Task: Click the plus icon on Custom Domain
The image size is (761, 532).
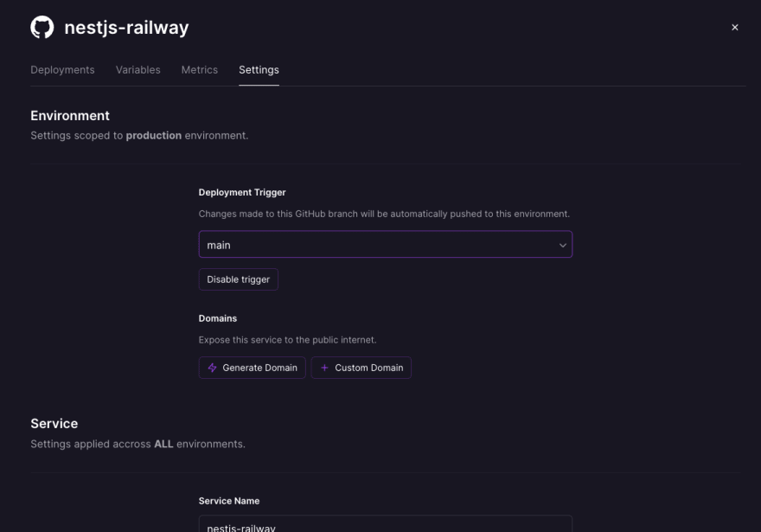Action: 324,368
